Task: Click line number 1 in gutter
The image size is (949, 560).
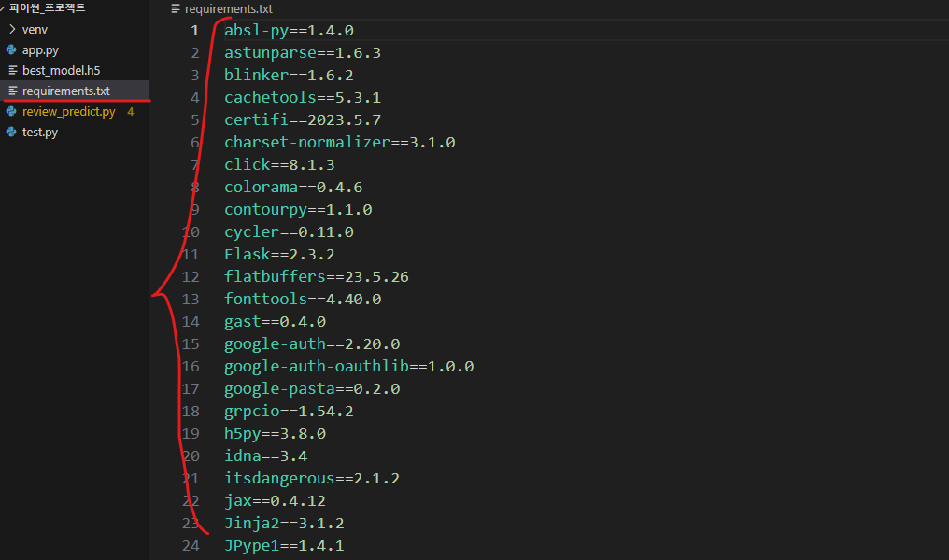Action: (195, 30)
